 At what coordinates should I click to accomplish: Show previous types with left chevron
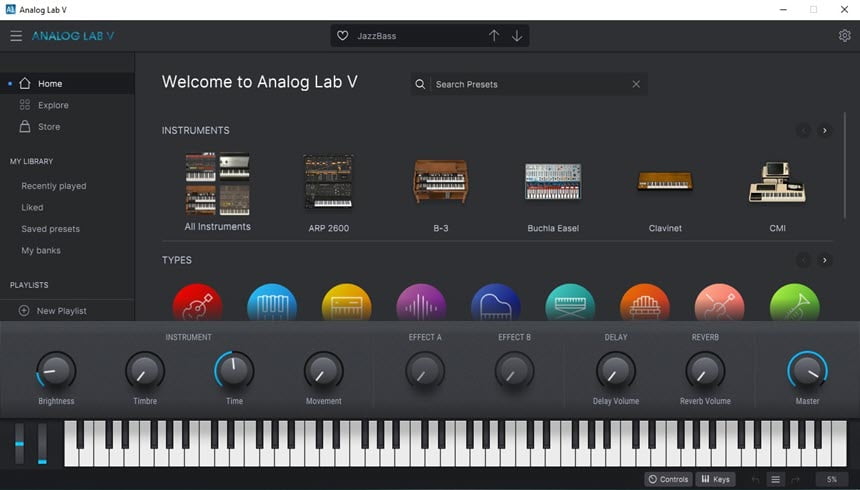pos(804,260)
